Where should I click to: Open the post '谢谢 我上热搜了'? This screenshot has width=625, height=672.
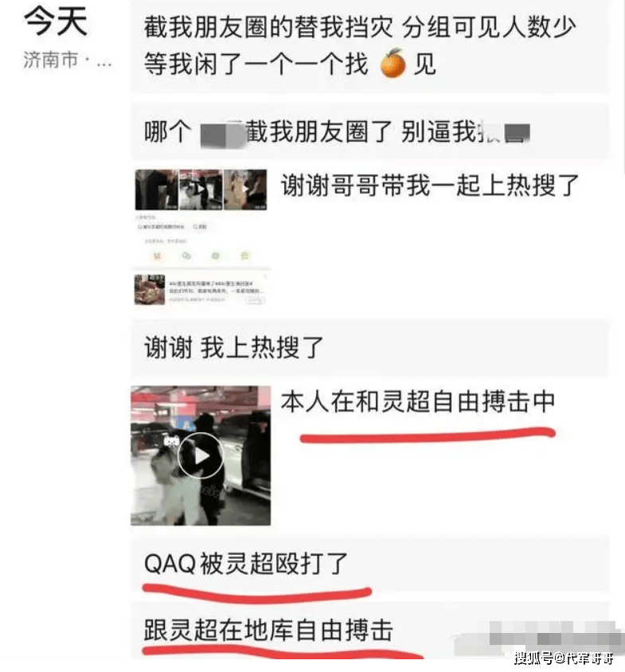(x=370, y=348)
